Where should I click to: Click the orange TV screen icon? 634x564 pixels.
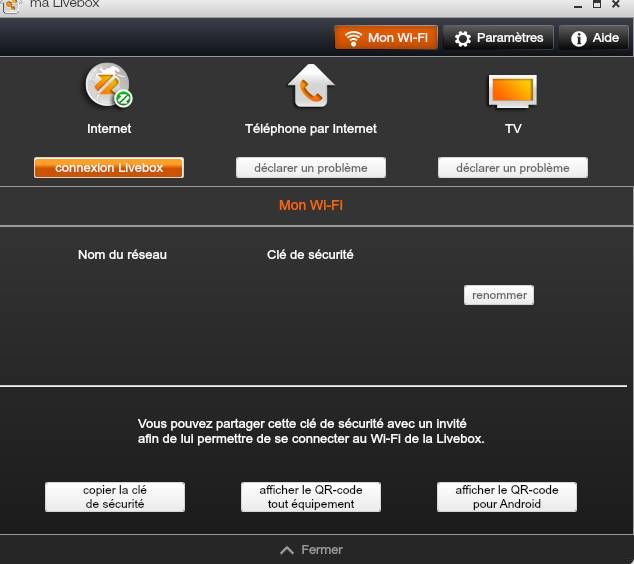coord(513,91)
